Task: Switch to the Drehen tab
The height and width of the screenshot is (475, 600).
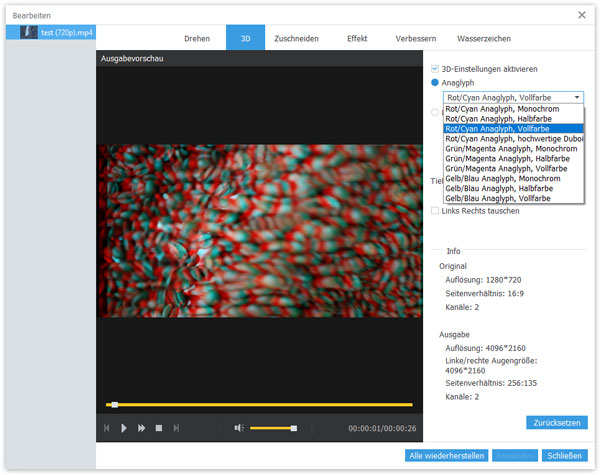Action: (197, 38)
